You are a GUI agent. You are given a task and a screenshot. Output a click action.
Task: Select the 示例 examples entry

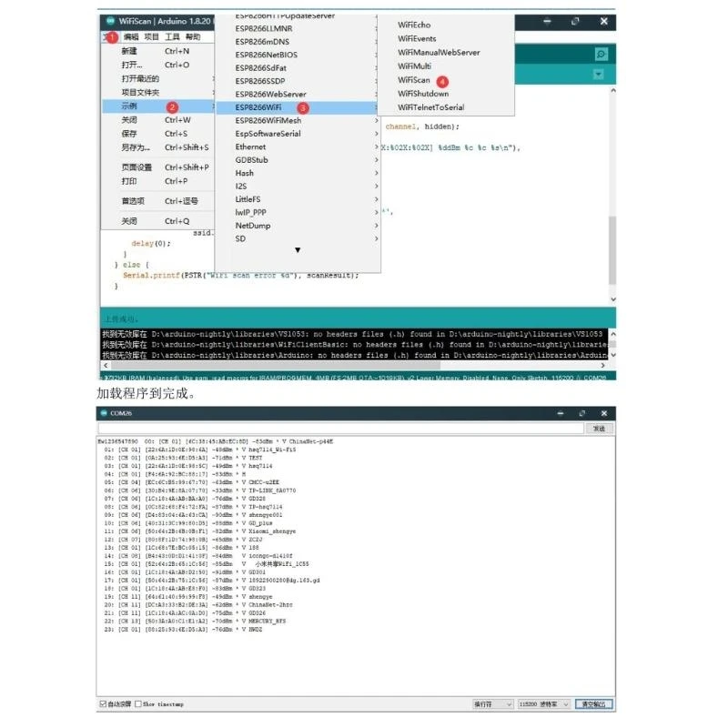click(x=157, y=106)
